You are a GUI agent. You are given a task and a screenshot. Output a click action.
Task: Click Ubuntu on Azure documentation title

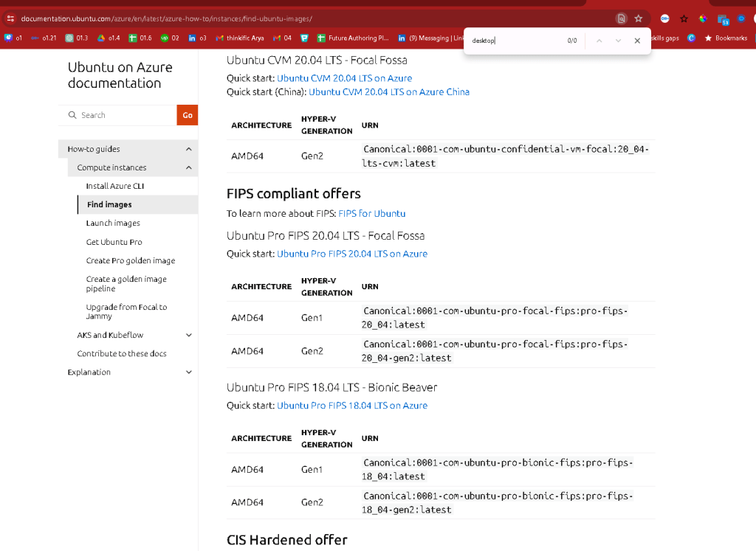click(120, 75)
